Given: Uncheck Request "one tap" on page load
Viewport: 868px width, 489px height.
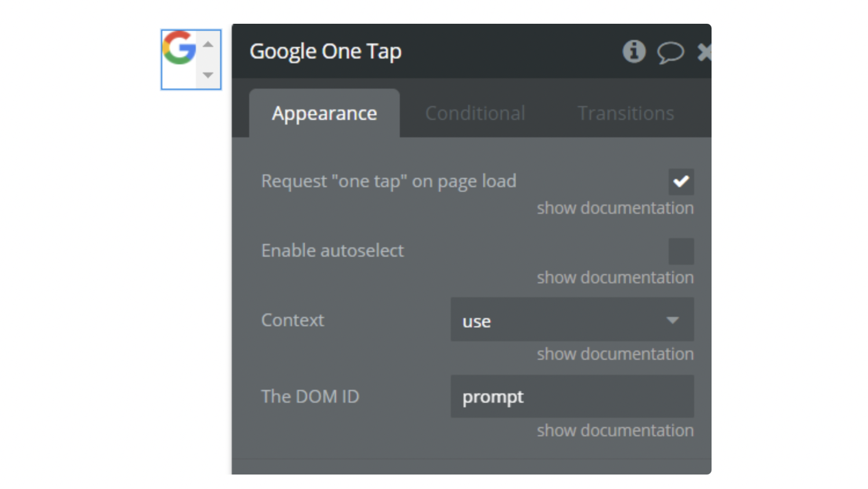Looking at the screenshot, I should (681, 182).
